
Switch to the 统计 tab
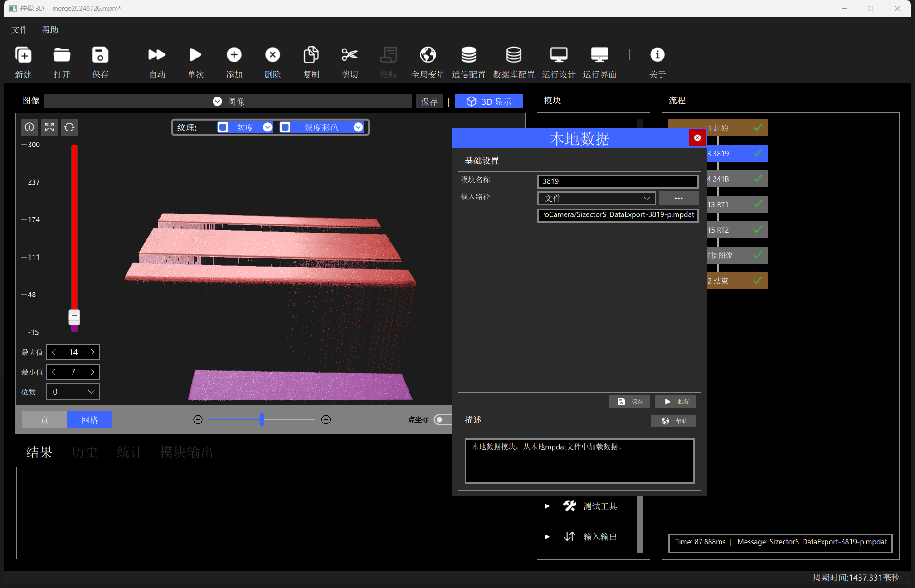point(130,452)
